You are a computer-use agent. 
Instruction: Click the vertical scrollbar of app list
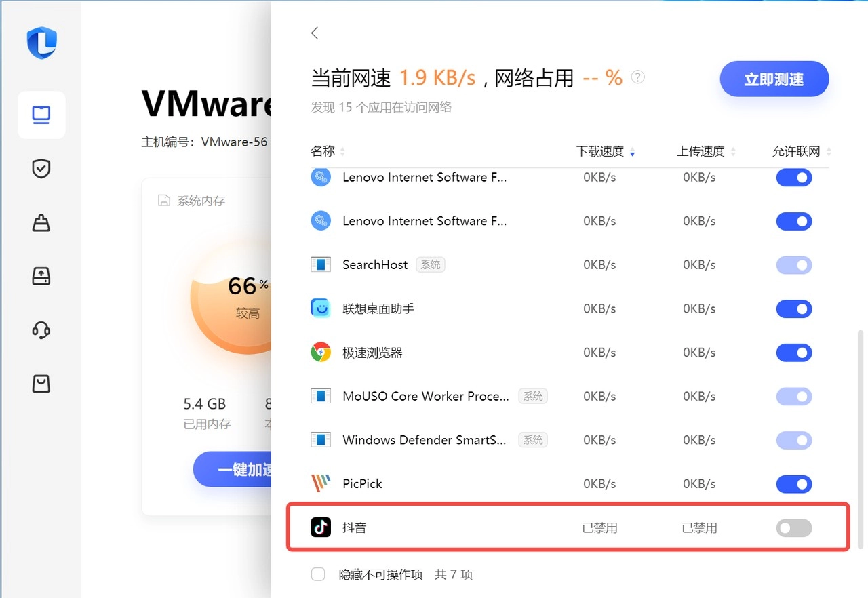[861, 439]
